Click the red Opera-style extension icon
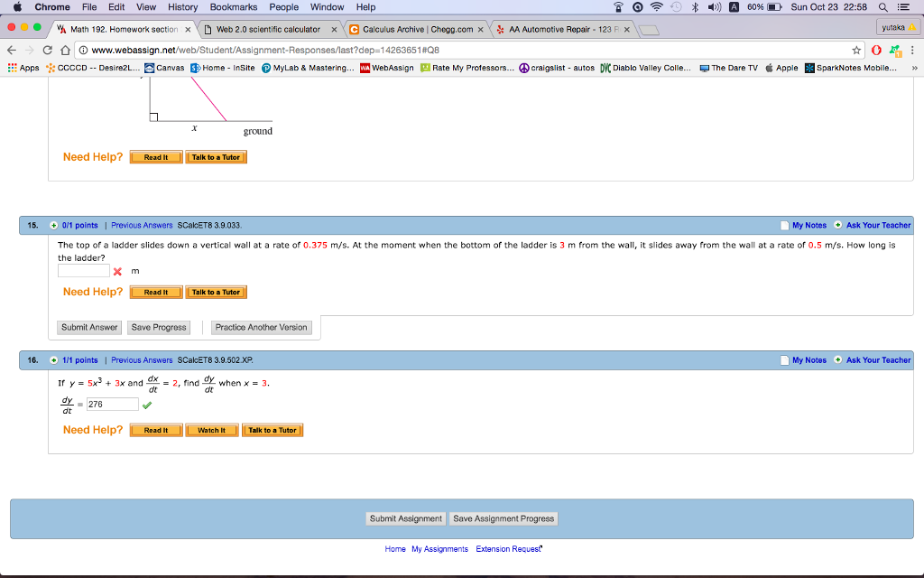Viewport: 924px width, 578px height. tap(876, 50)
